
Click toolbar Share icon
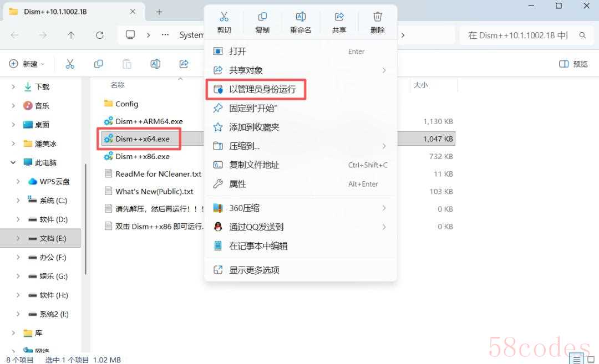pos(184,64)
